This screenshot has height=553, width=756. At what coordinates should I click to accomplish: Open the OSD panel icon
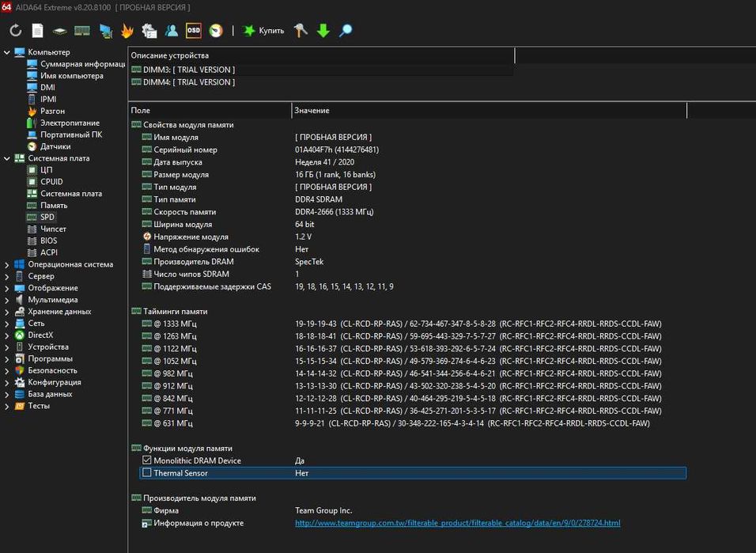pos(193,31)
